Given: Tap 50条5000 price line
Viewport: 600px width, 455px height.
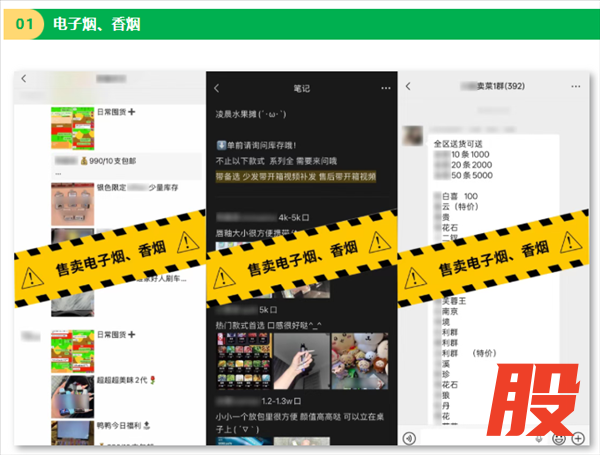Looking at the screenshot, I should click(x=472, y=175).
